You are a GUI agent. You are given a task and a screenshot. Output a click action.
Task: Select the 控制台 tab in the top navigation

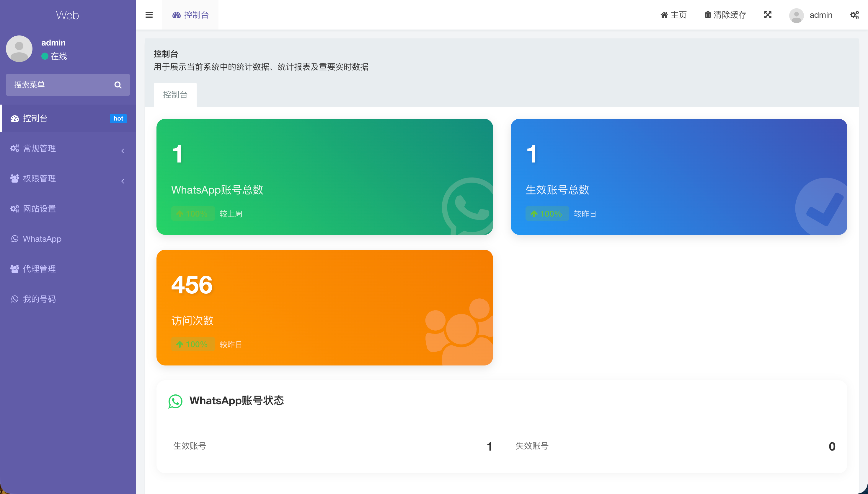[190, 15]
